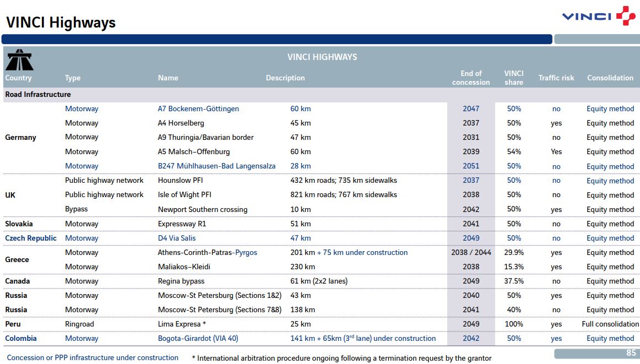Click 'A7 Bockenem-Göttingen' name cell

pyautogui.click(x=198, y=108)
